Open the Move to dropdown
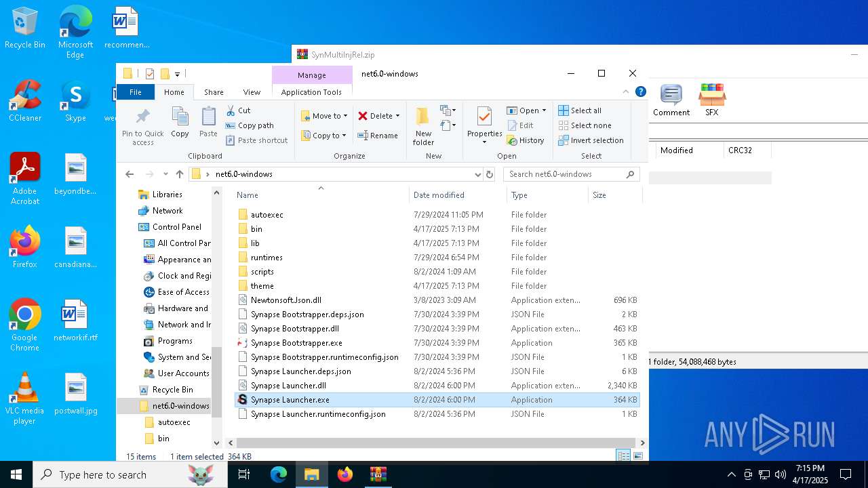This screenshot has width=868, height=488. (324, 116)
